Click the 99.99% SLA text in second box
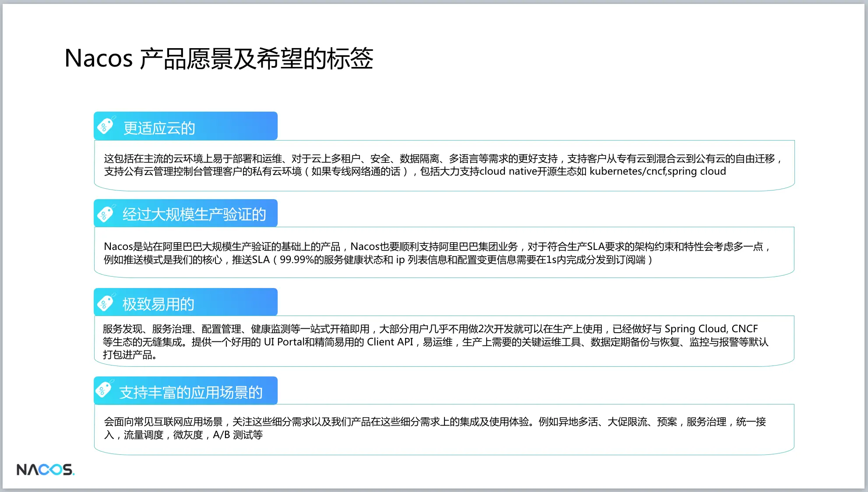The height and width of the screenshot is (492, 868). (296, 260)
